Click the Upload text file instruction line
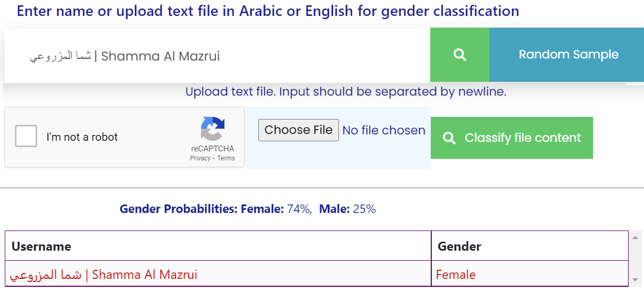 pos(345,92)
